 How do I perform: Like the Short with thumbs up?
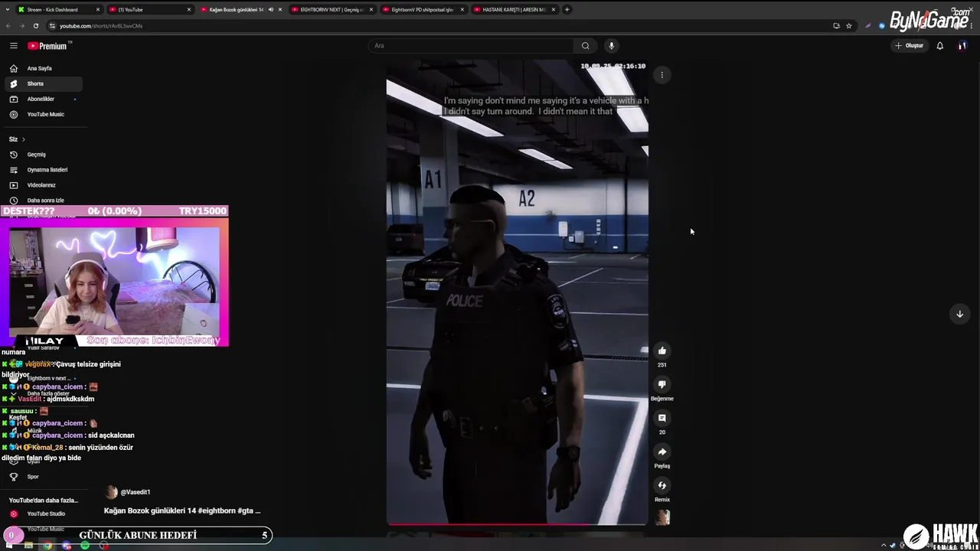coord(662,350)
